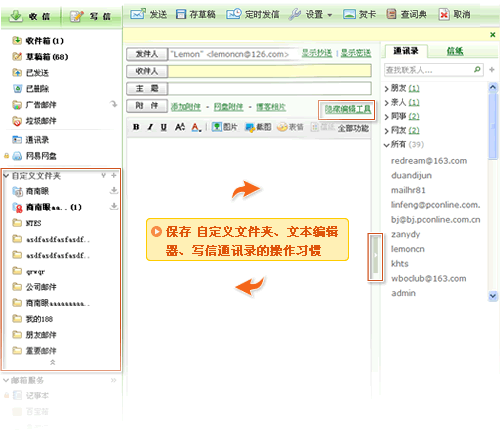Collapse the 自定义文件夹 section
The width and height of the screenshot is (500, 439).
point(6,175)
